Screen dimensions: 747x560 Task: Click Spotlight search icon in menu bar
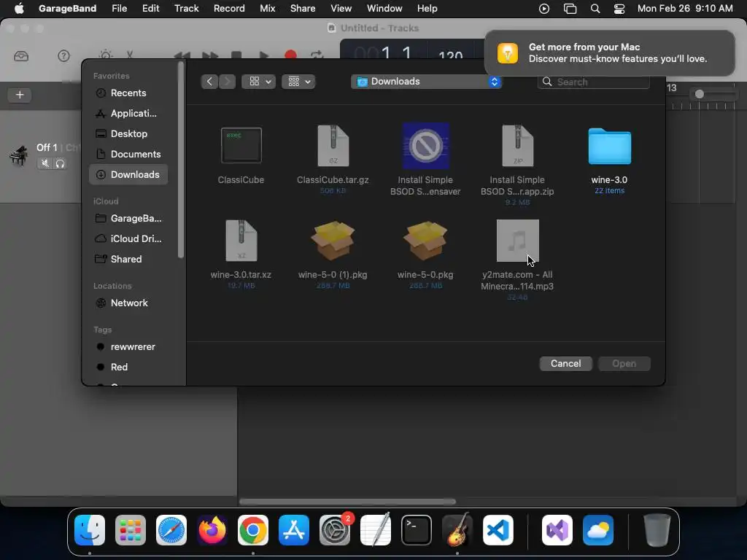click(595, 9)
